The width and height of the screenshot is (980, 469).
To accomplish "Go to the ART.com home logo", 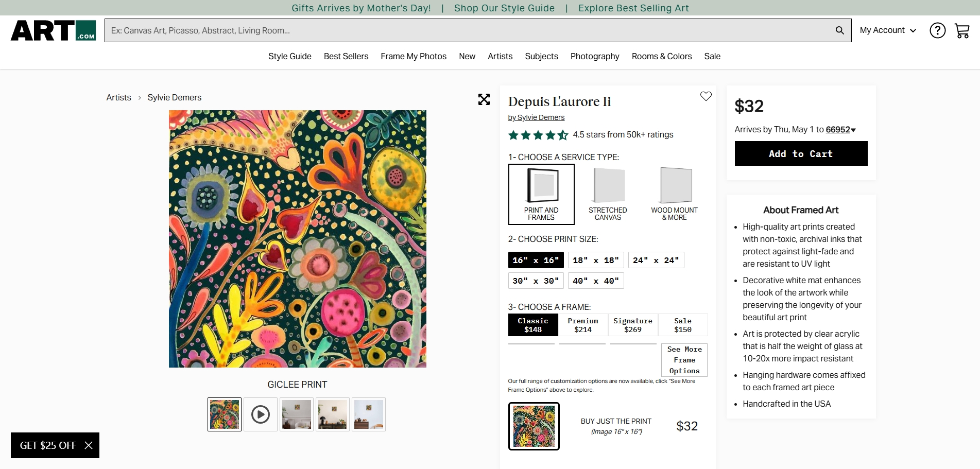I will pyautogui.click(x=53, y=30).
